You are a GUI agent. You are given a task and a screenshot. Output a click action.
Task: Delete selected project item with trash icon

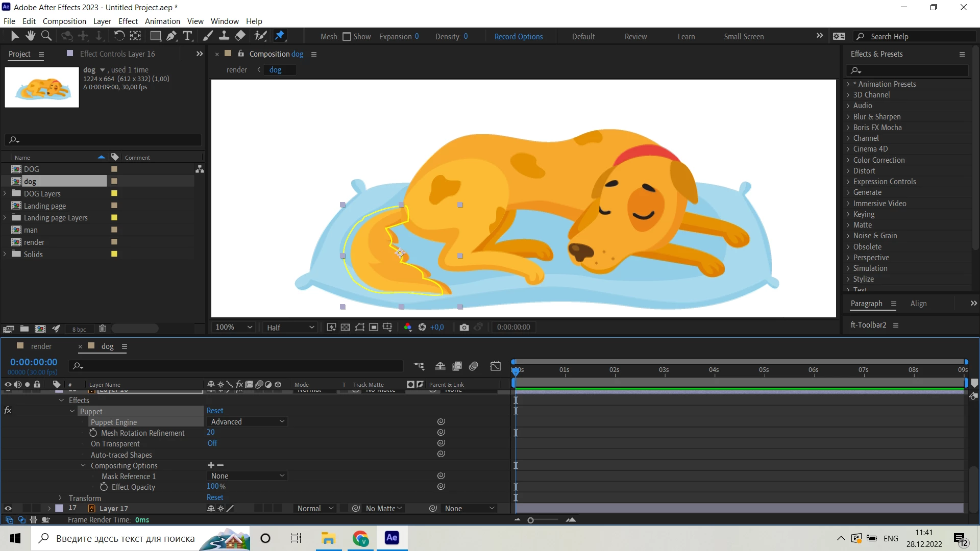[103, 329]
